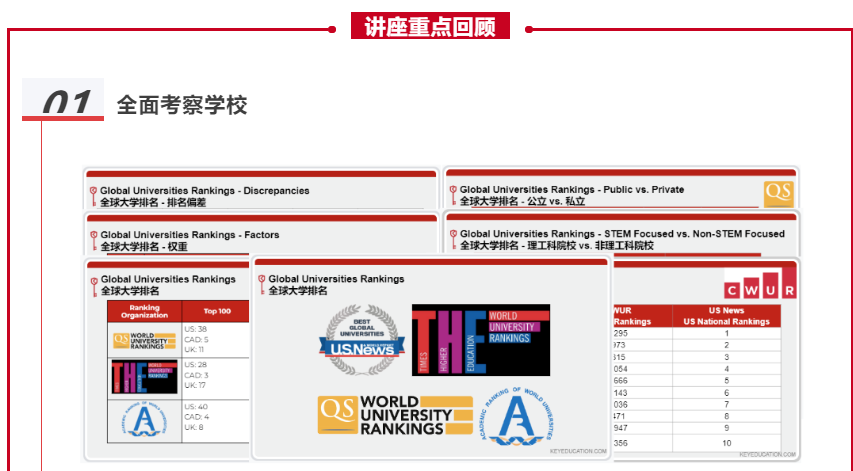Screen dimensions: 853x471
Task: Click the Ranking Organization column header
Action: (145, 311)
